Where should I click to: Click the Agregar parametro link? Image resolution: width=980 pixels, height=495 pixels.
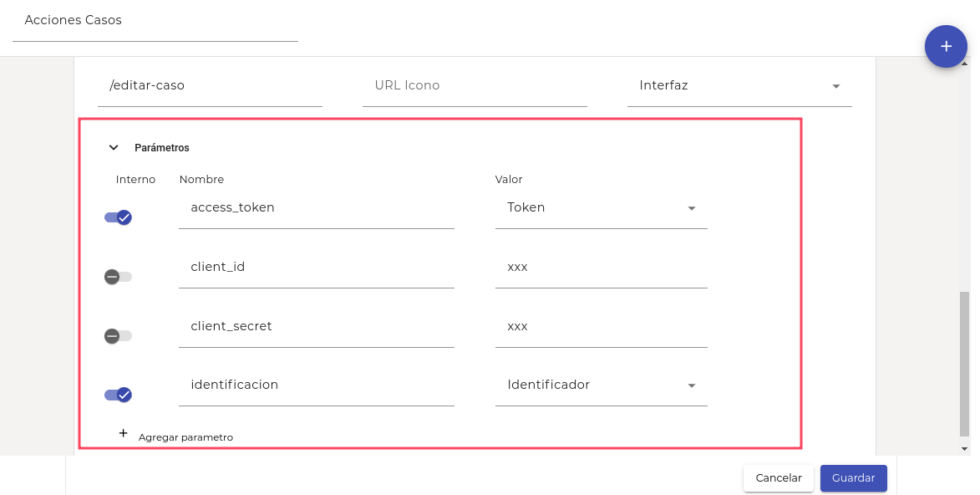[x=185, y=437]
